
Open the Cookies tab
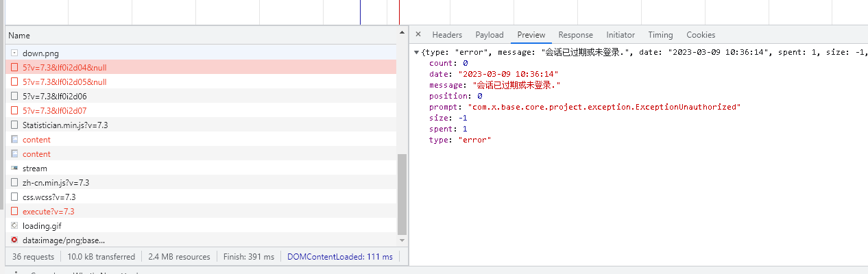pyautogui.click(x=701, y=35)
